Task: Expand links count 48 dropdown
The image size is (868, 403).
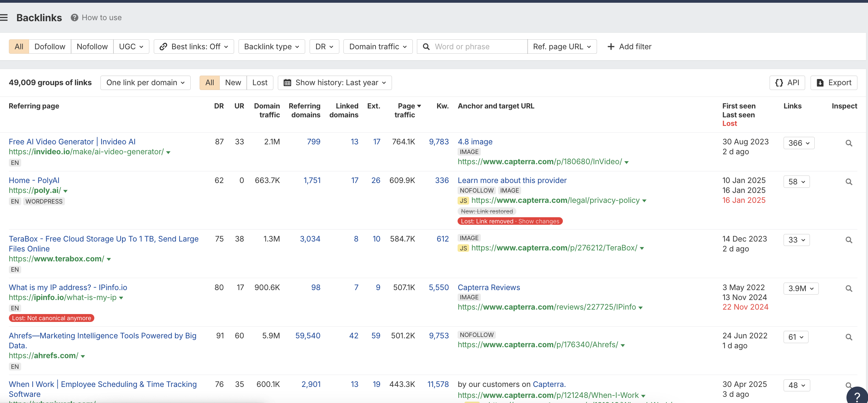Action: point(797,385)
